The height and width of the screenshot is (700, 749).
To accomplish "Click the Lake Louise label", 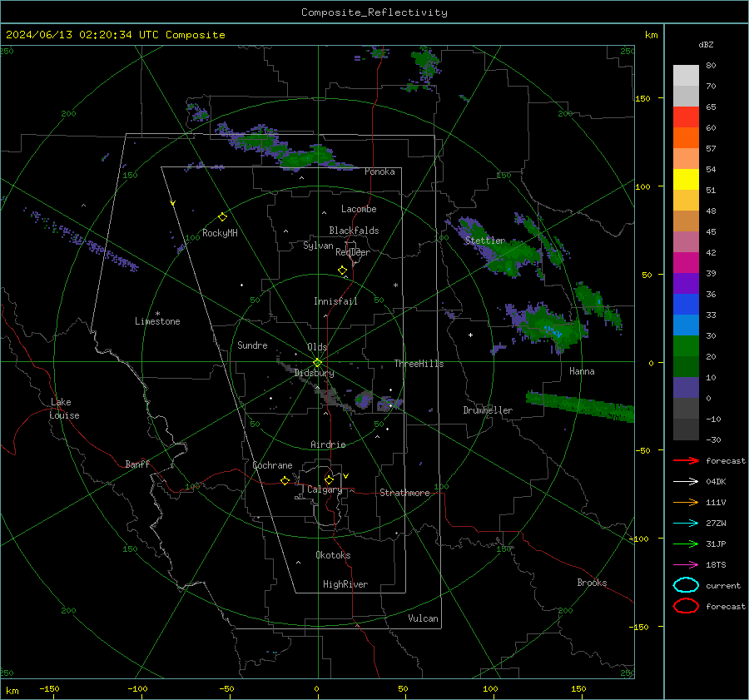I will pyautogui.click(x=64, y=409).
